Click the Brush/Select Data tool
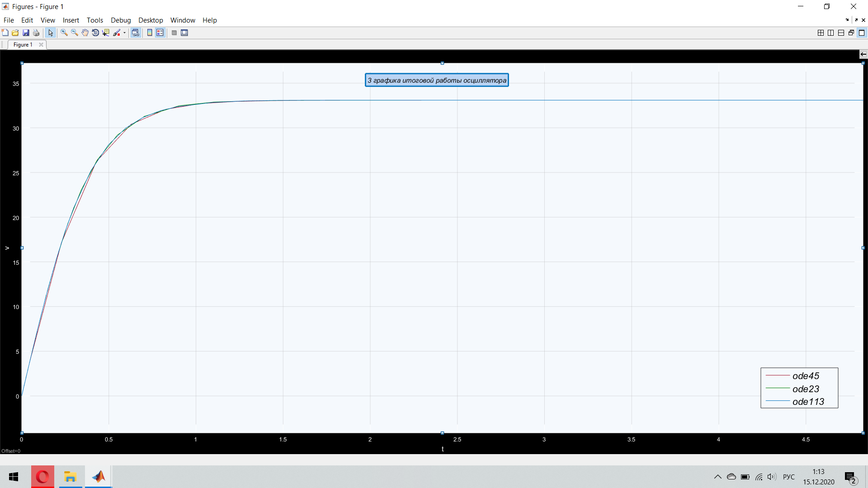Viewport: 868px width, 488px height. (x=117, y=33)
